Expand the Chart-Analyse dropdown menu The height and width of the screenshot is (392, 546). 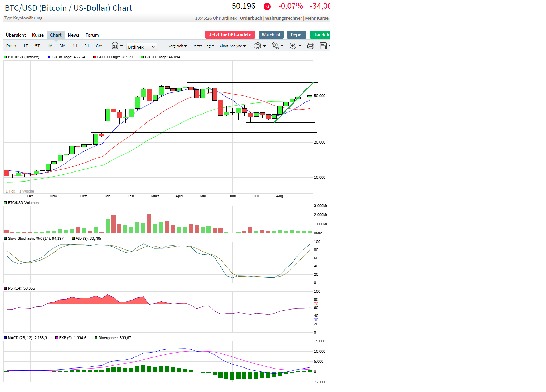click(233, 46)
